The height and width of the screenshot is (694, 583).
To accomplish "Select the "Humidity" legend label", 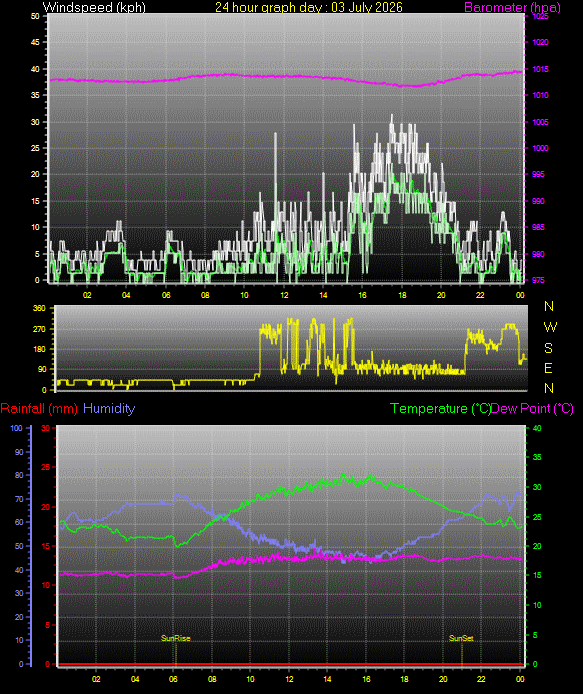I will [x=109, y=408].
